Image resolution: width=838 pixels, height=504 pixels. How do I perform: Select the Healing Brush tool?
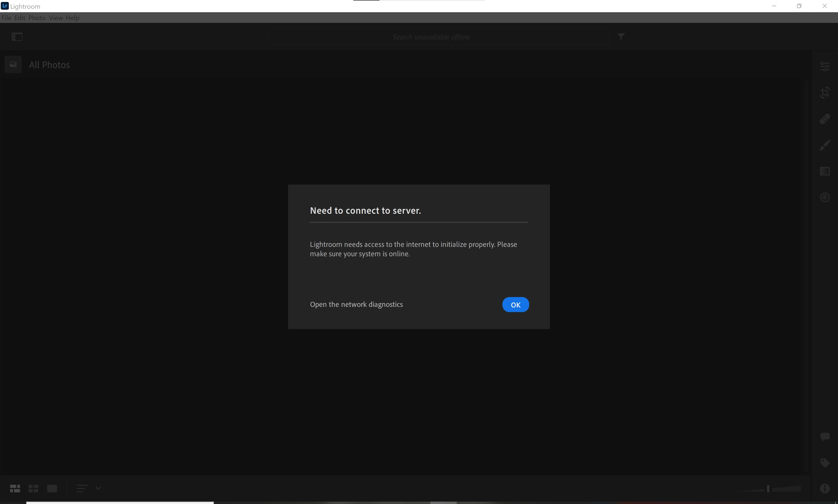click(825, 119)
